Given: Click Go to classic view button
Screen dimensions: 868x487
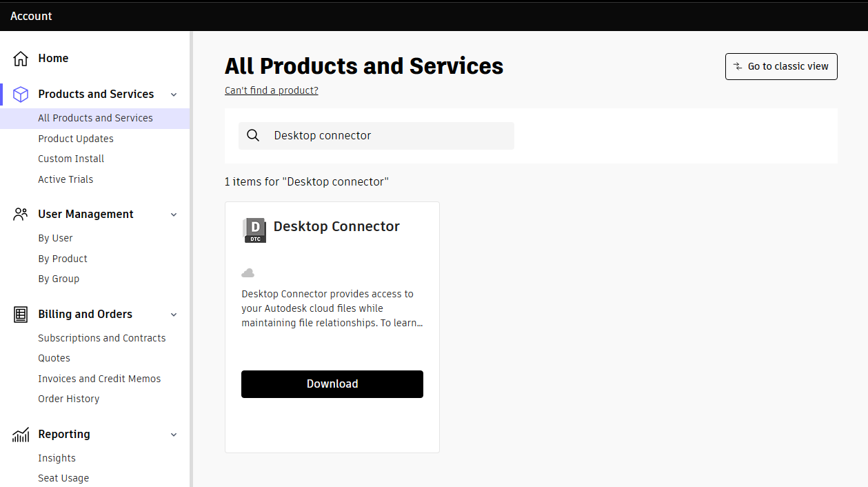Looking at the screenshot, I should 781,67.
